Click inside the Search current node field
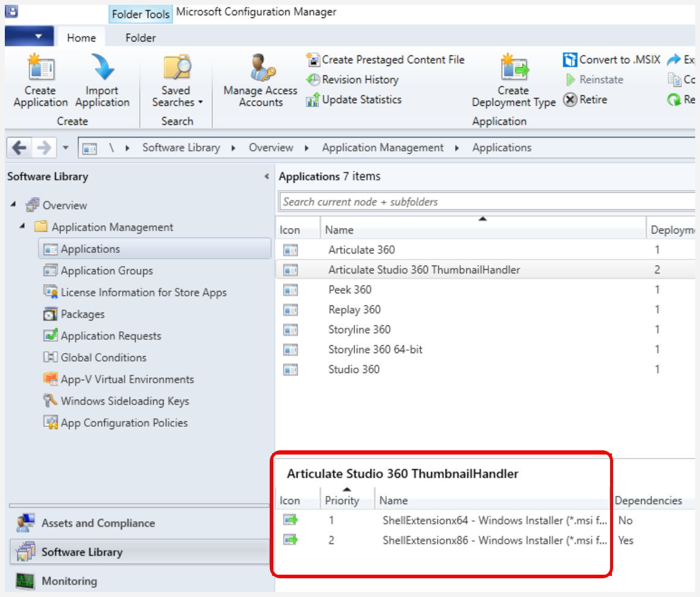Viewport: 700px width, 597px height. pyautogui.click(x=486, y=202)
